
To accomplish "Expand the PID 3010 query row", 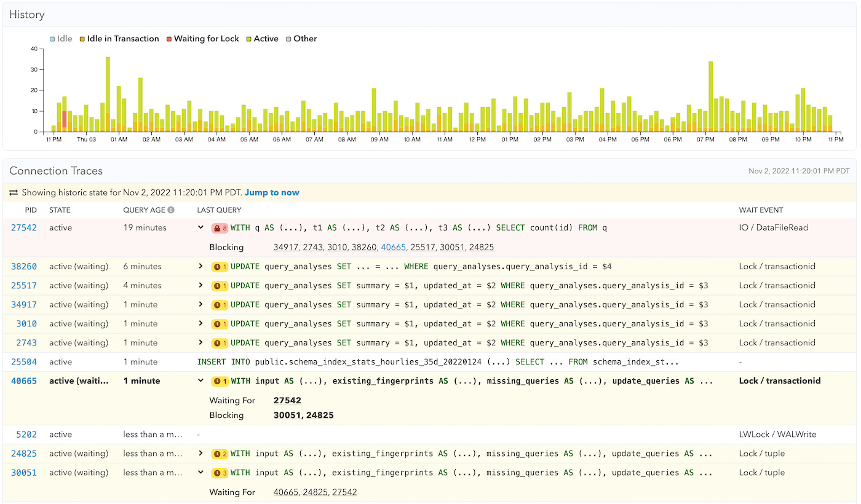I will pyautogui.click(x=200, y=324).
